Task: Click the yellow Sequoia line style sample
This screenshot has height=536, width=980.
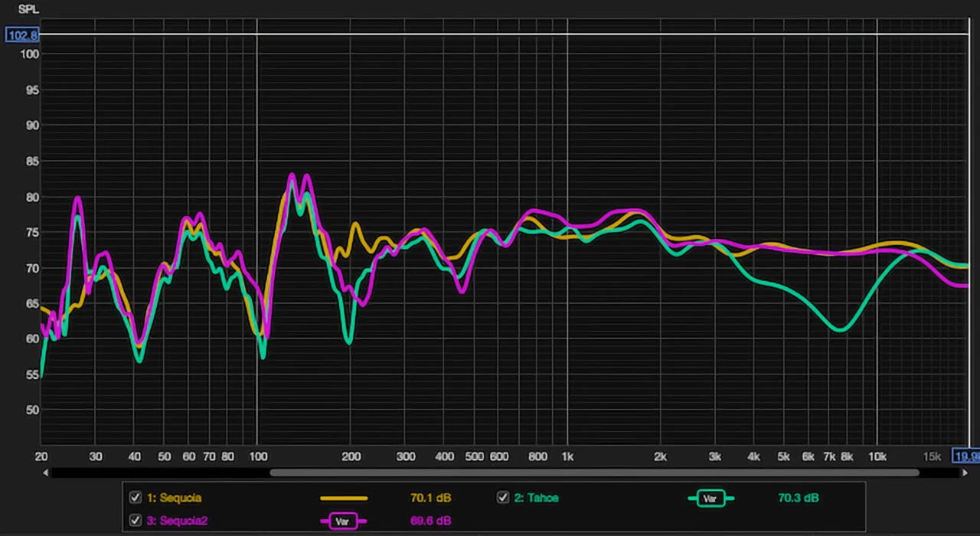Action: tap(344, 498)
